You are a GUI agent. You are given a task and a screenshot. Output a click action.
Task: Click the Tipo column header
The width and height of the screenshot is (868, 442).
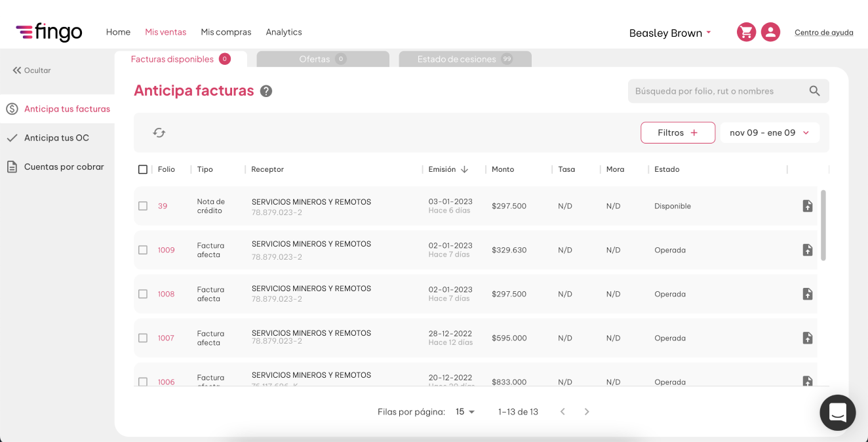(205, 169)
